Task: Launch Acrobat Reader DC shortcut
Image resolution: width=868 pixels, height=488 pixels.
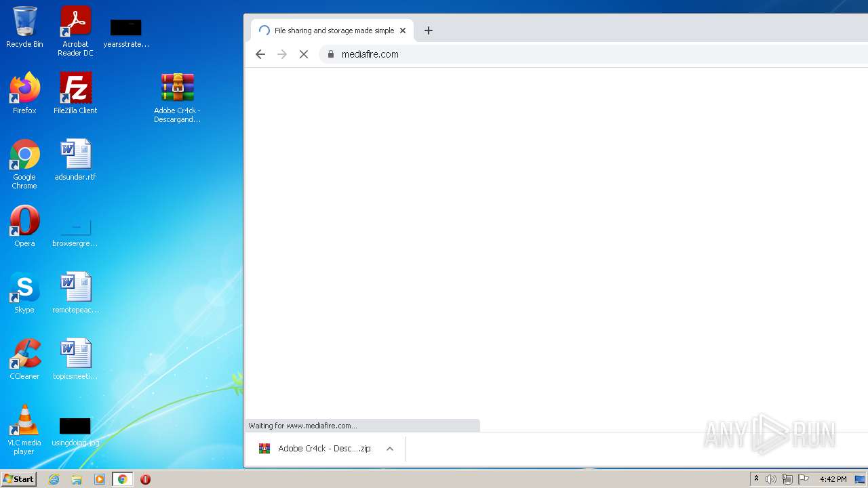Action: [75, 31]
